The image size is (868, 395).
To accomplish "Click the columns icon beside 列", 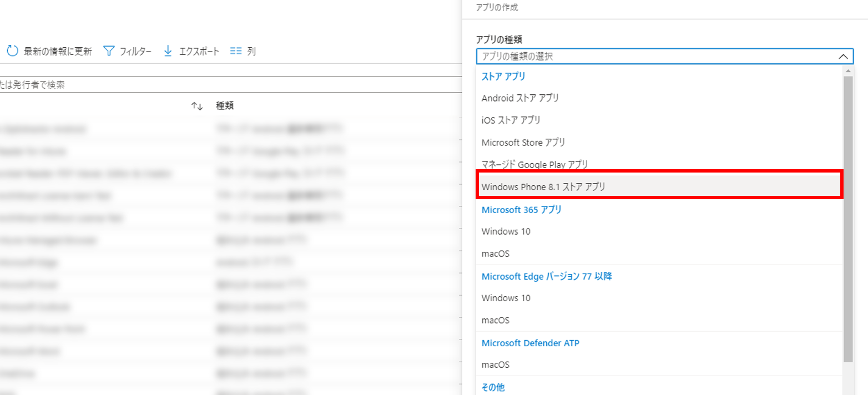I will 236,51.
